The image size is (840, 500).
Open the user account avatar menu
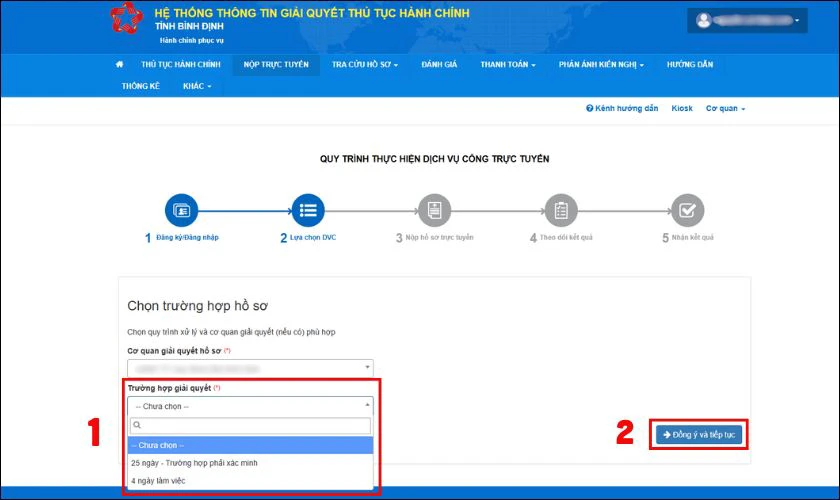[x=747, y=20]
